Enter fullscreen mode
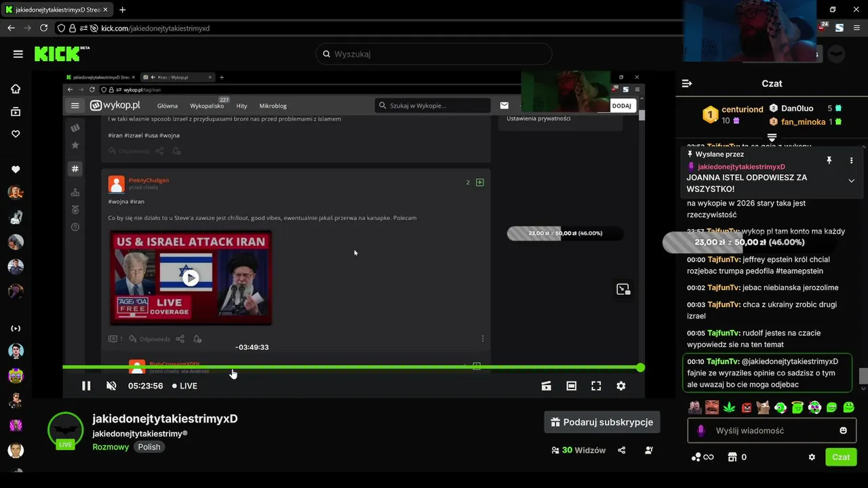This screenshot has width=868, height=488. [x=596, y=386]
